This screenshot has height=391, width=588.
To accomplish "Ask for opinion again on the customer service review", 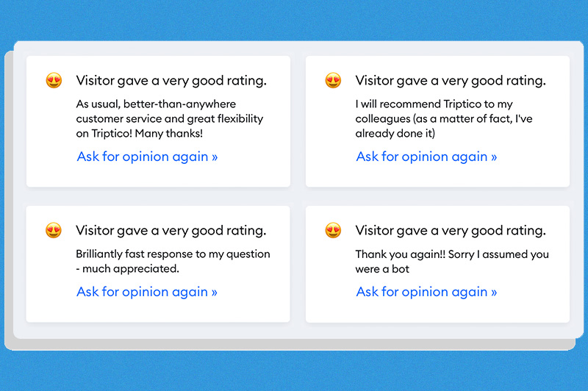I will click(147, 157).
